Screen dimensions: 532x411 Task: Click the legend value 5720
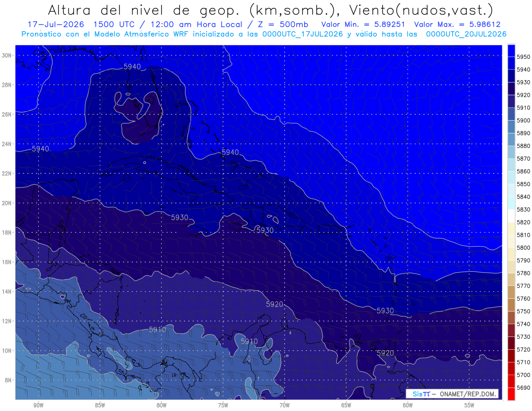tap(524, 349)
